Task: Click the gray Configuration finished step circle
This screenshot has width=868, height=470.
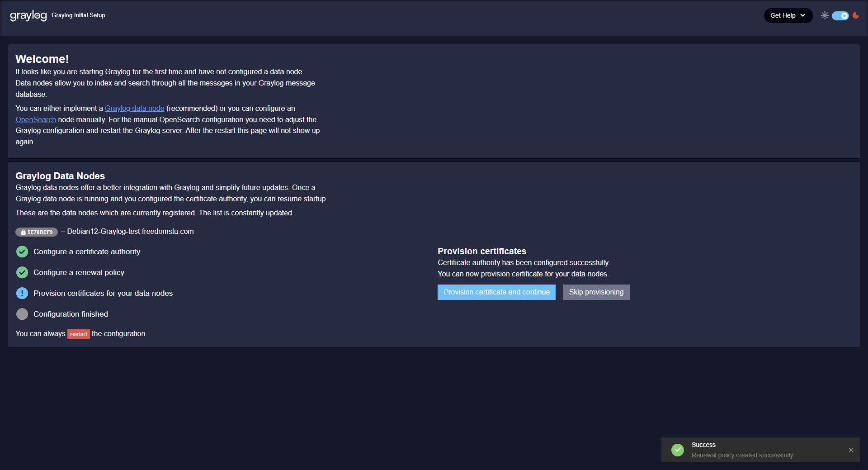Action: coord(22,314)
